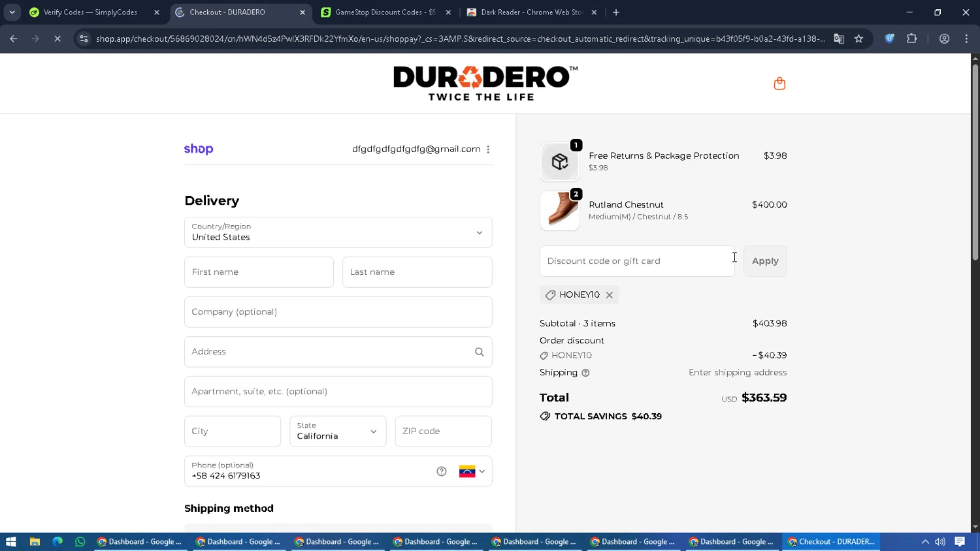Open the Chrome profile icon
Image resolution: width=980 pixels, height=551 pixels.
(x=944, y=39)
